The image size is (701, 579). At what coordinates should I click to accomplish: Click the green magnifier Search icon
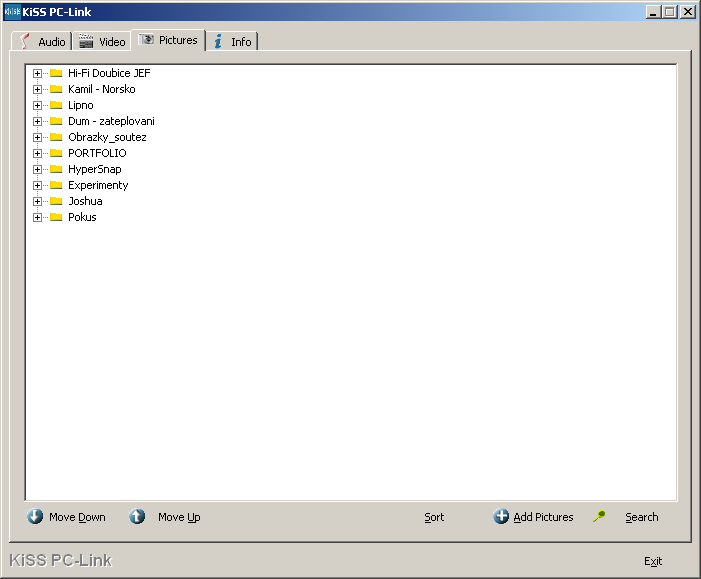coord(599,516)
